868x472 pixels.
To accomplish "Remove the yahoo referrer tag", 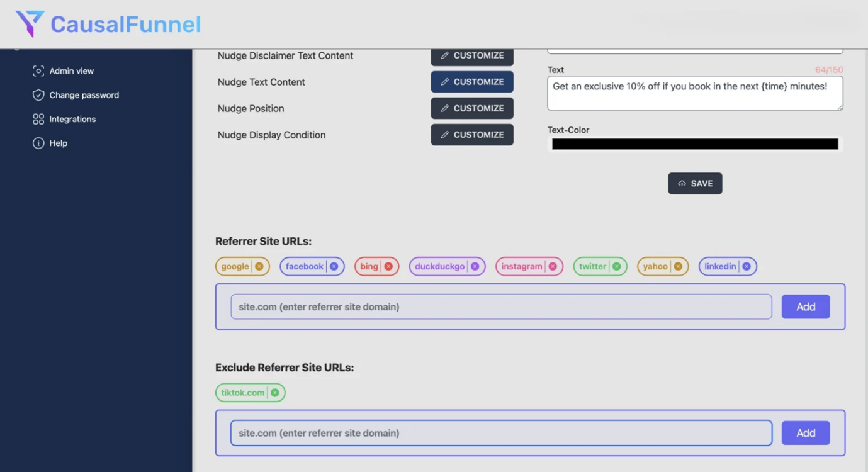I will click(678, 266).
